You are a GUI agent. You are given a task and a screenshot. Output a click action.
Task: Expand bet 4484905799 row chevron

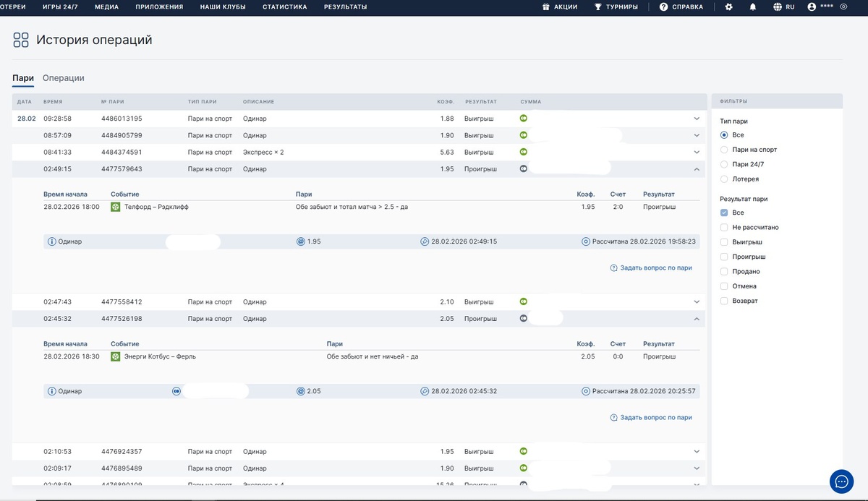[697, 135]
